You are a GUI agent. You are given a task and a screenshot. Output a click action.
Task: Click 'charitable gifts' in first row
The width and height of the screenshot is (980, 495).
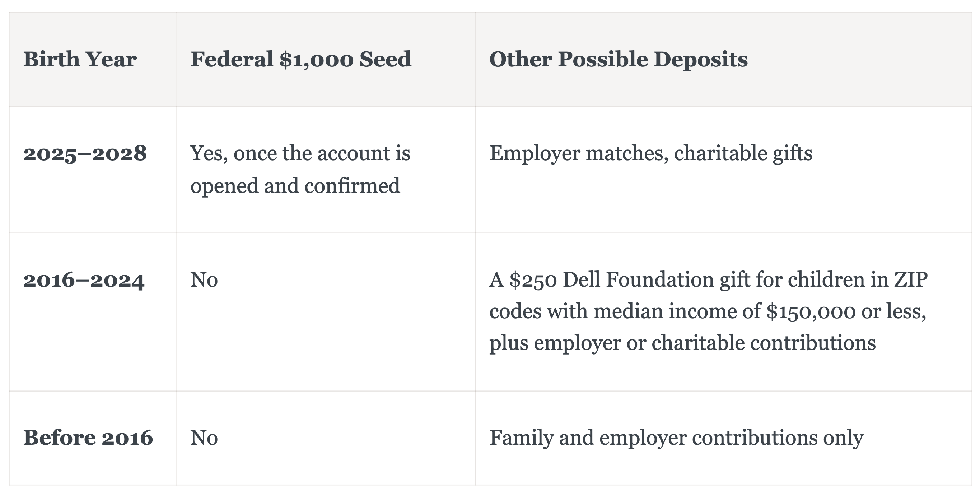(743, 153)
